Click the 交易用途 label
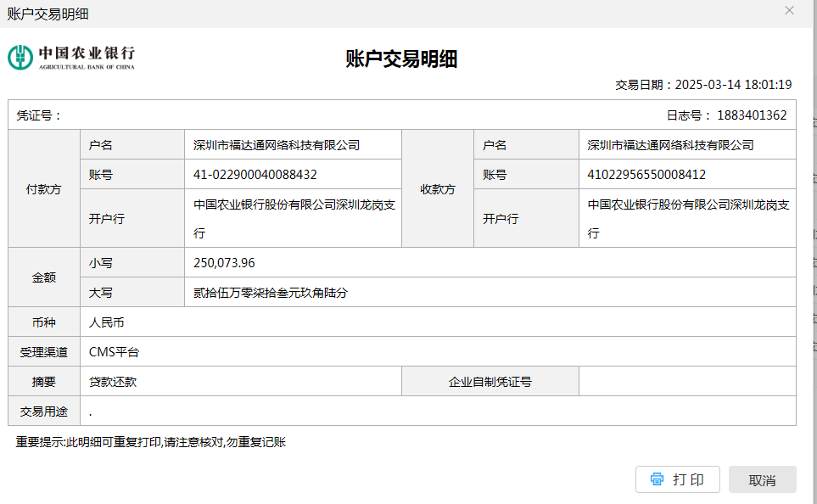The width and height of the screenshot is (817, 504). click(x=44, y=412)
